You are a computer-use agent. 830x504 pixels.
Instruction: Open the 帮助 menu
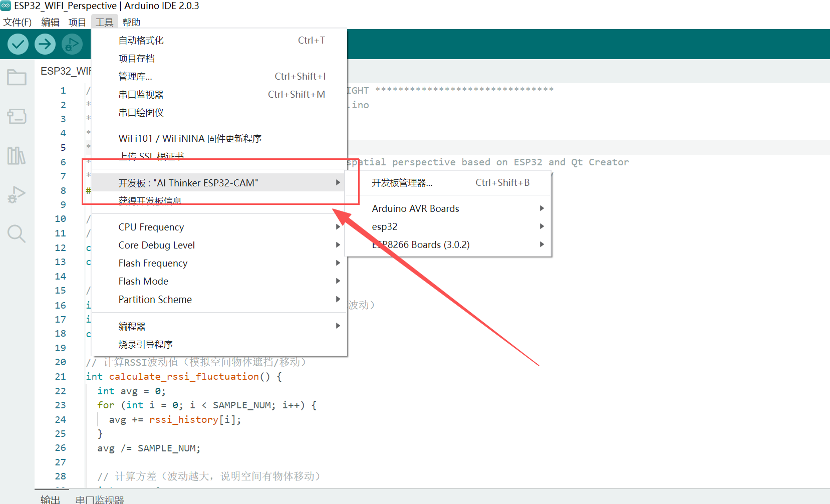131,22
